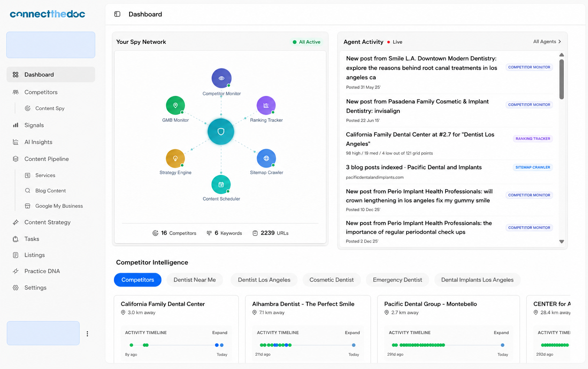The height and width of the screenshot is (369, 588).
Task: Select the Cosmetic Dentist tab
Action: pos(331,280)
